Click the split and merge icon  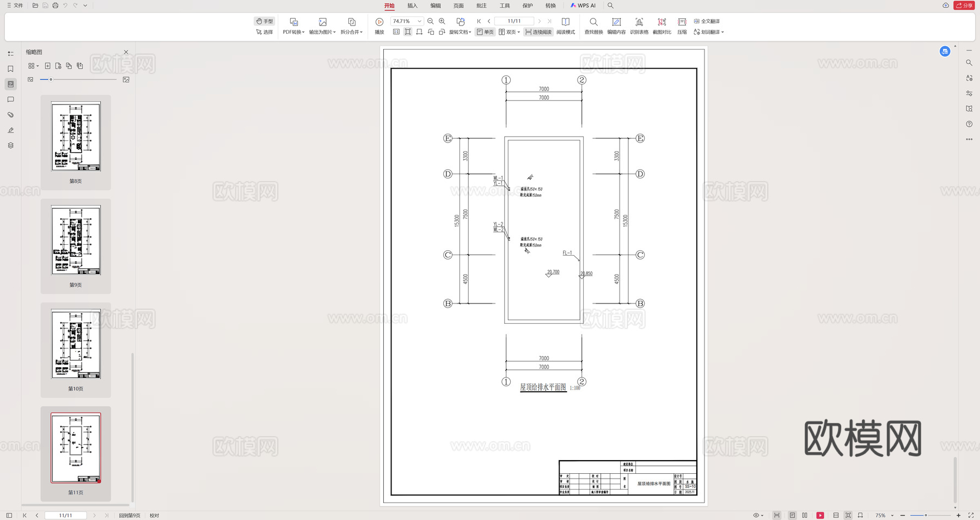coord(352,22)
